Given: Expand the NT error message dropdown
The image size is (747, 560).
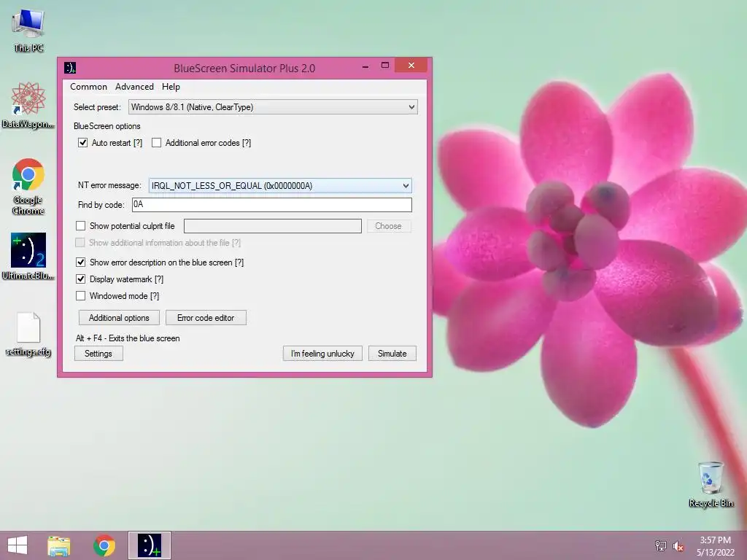Looking at the screenshot, I should point(280,185).
